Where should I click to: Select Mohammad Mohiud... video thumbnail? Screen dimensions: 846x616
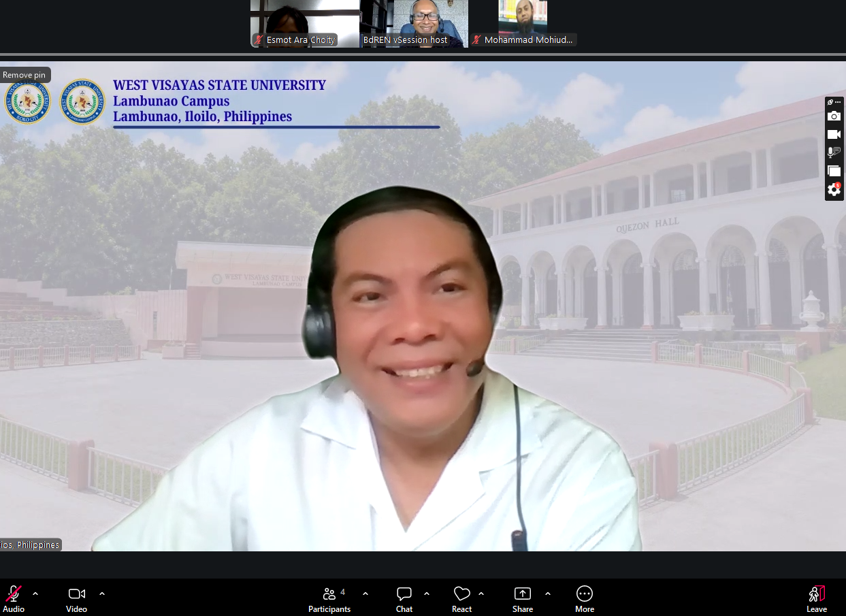point(523,23)
